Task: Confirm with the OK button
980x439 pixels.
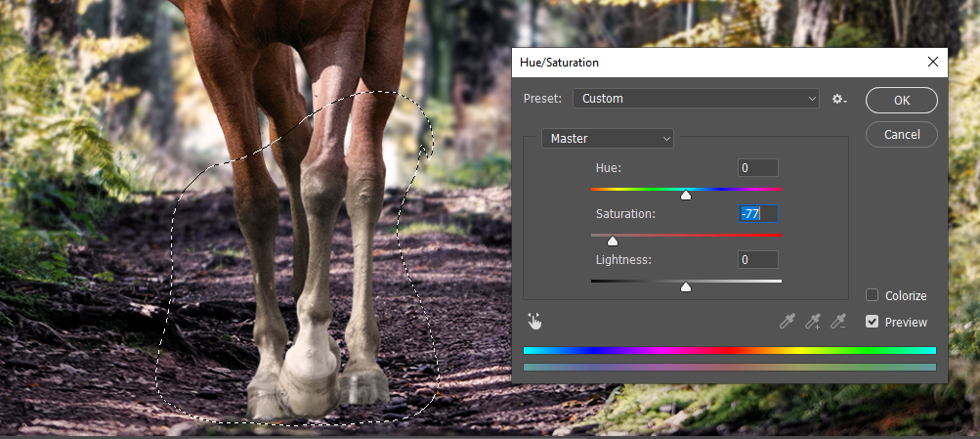Action: tap(901, 100)
